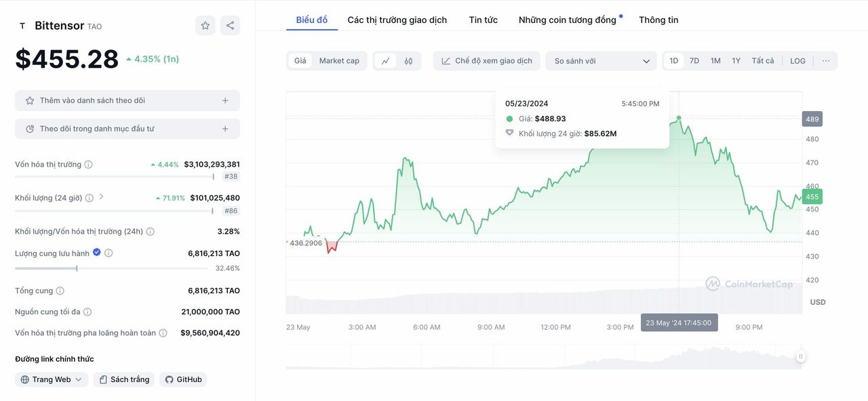Click Theo dõi trong danh mục đầu tư button
This screenshot has height=401, width=868.
click(127, 129)
